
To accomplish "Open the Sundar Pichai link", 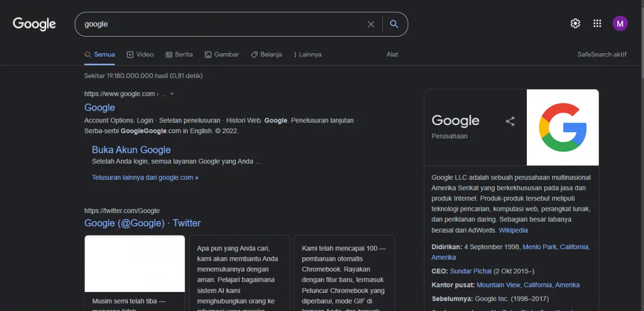I will [x=471, y=271].
